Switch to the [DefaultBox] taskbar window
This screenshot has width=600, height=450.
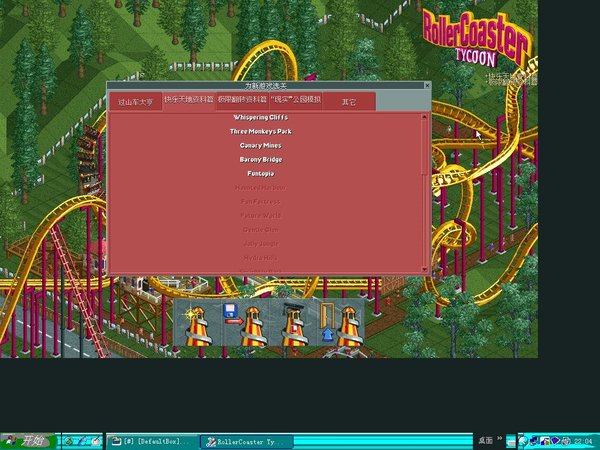point(152,442)
